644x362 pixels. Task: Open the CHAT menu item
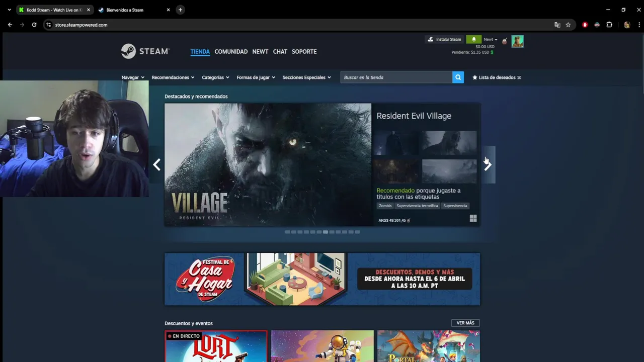coord(280,51)
